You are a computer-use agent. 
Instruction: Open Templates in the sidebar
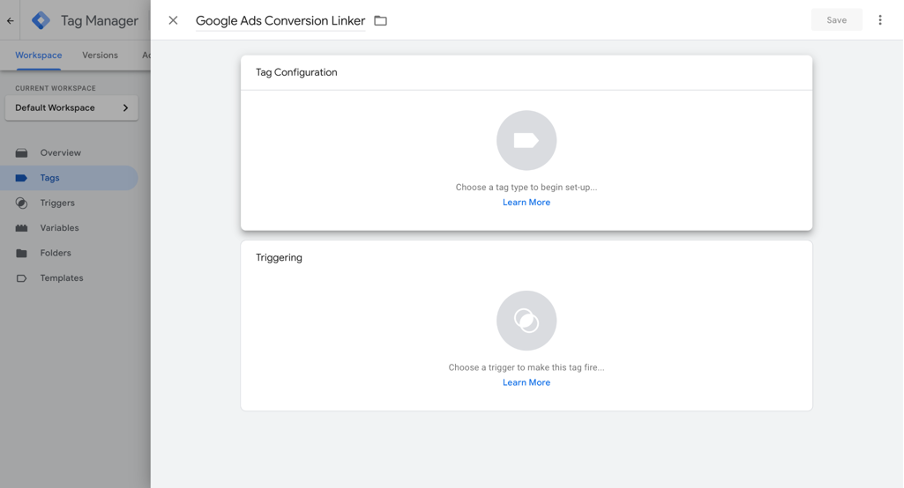pyautogui.click(x=61, y=278)
